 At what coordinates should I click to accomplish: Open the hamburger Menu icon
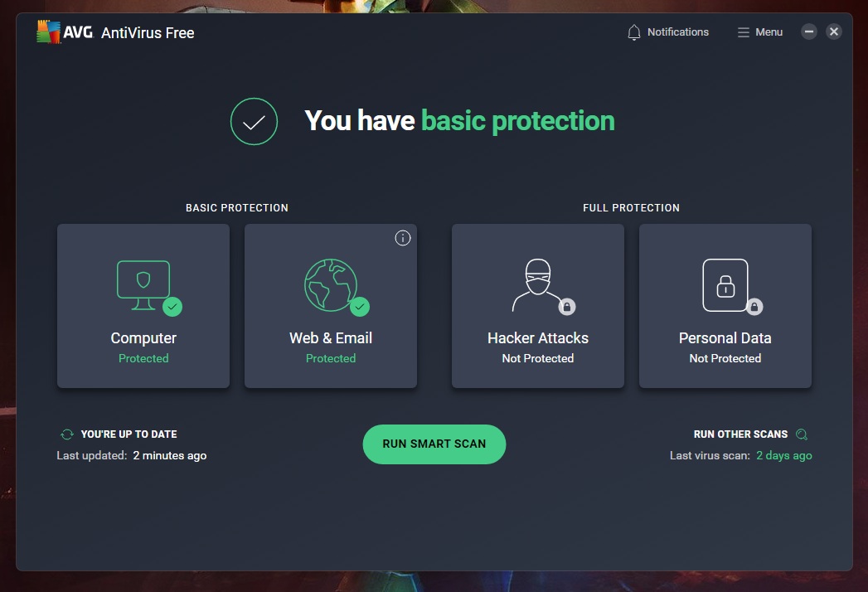pos(743,32)
